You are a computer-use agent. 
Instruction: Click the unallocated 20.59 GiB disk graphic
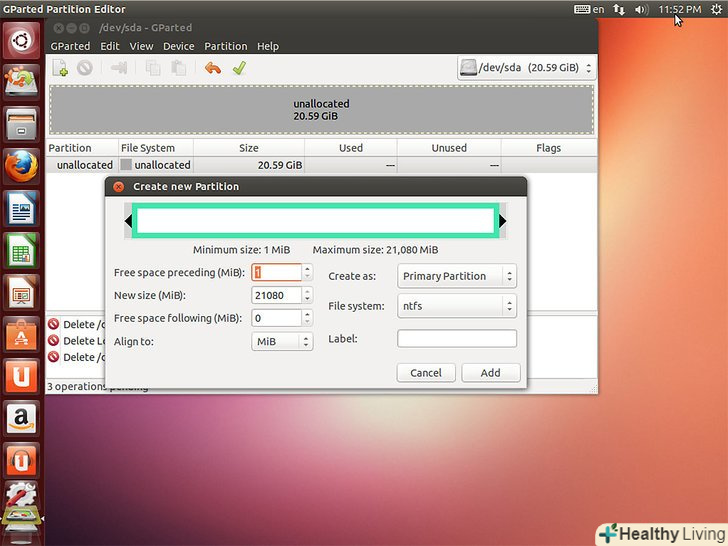click(321, 110)
